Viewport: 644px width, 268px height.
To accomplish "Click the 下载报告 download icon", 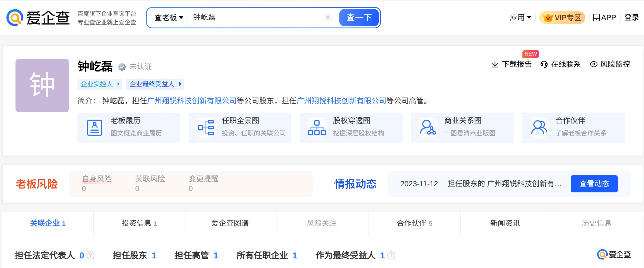I will coord(495,64).
